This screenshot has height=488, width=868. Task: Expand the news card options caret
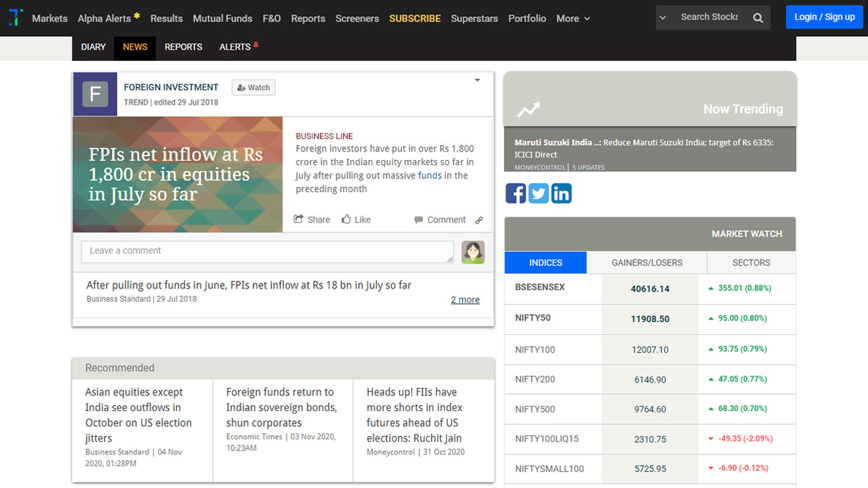[x=477, y=81]
